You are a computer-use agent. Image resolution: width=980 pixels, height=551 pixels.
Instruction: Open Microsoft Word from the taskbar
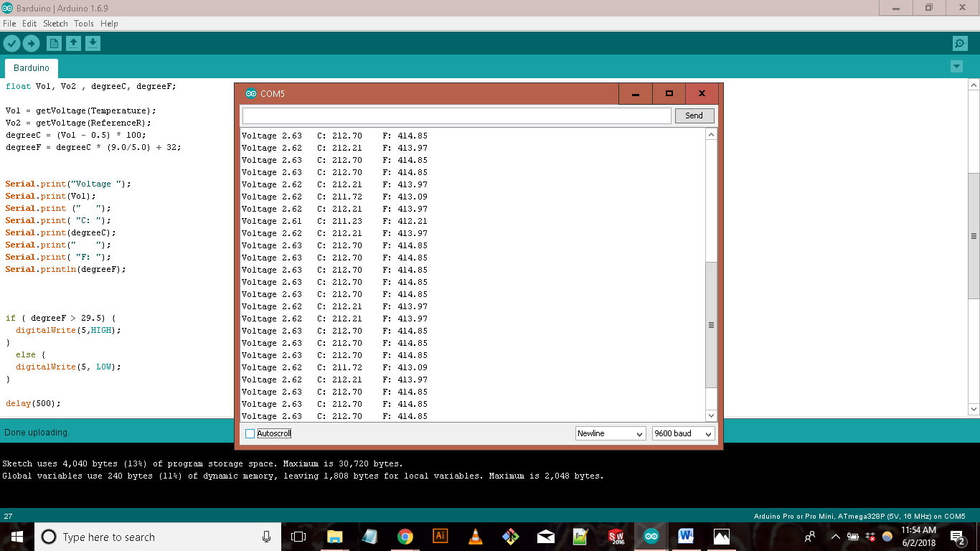click(686, 537)
